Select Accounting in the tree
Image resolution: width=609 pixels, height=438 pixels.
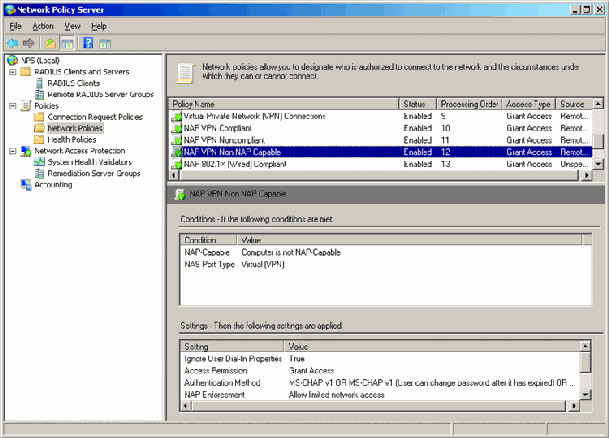(x=53, y=184)
